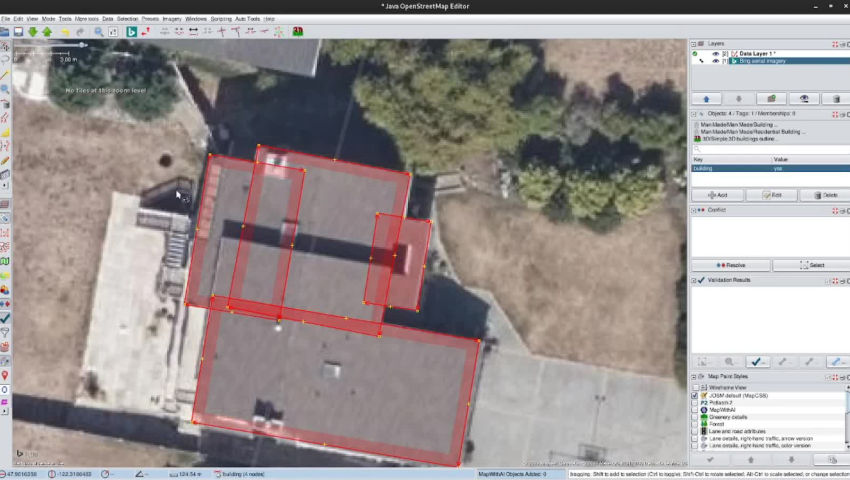
Task: Open the Imagery menu
Action: point(172,19)
